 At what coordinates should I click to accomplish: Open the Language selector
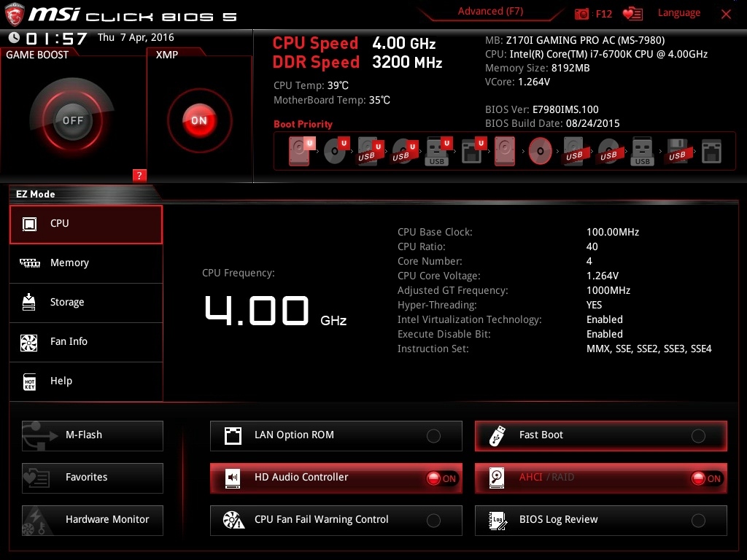tap(679, 13)
